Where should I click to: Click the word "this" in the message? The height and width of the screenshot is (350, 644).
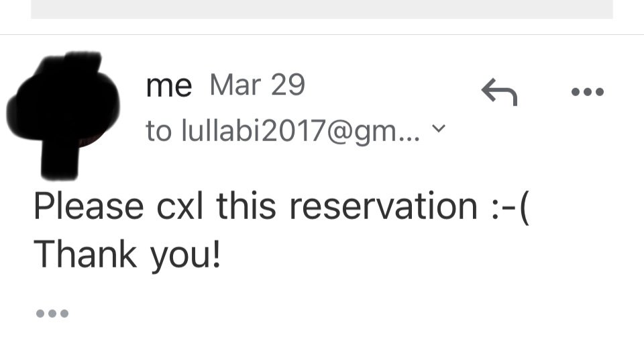pos(246,206)
